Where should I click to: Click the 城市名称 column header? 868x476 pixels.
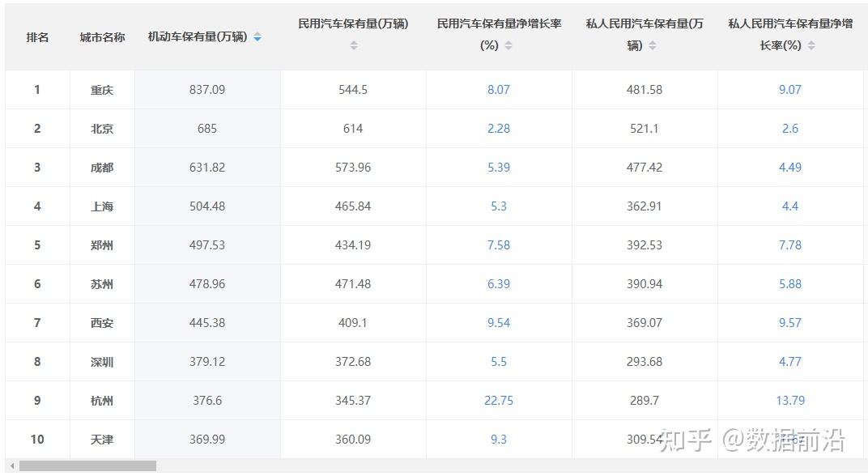(102, 37)
